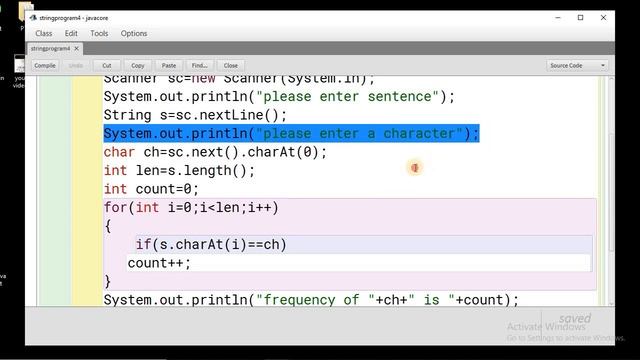Click the yellow breakpoint margin beside 'int count=0;'

(87, 189)
